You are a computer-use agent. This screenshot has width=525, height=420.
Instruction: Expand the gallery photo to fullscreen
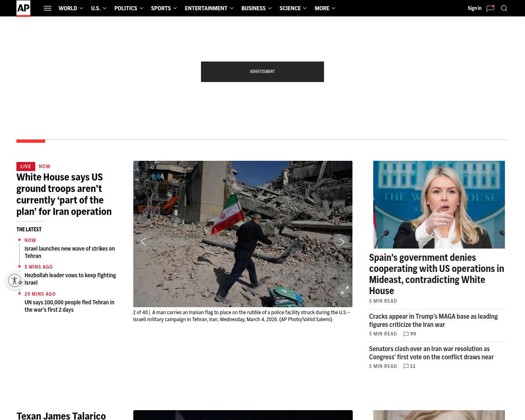(345, 290)
